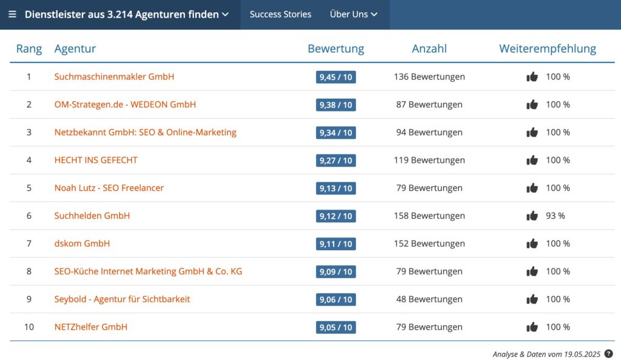The image size is (621, 364).
Task: Open the Über Uns dropdown menu
Action: [354, 15]
